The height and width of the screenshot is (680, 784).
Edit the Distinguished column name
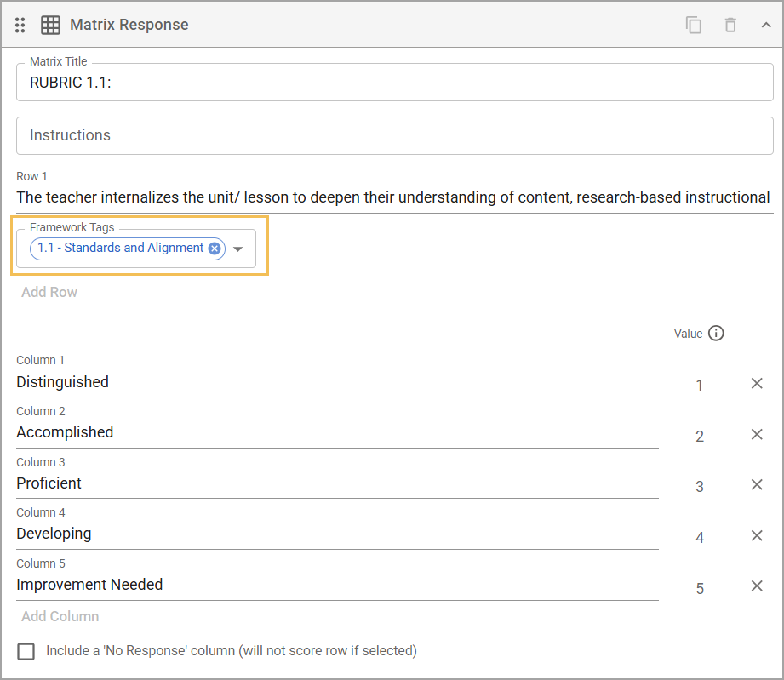click(x=337, y=382)
